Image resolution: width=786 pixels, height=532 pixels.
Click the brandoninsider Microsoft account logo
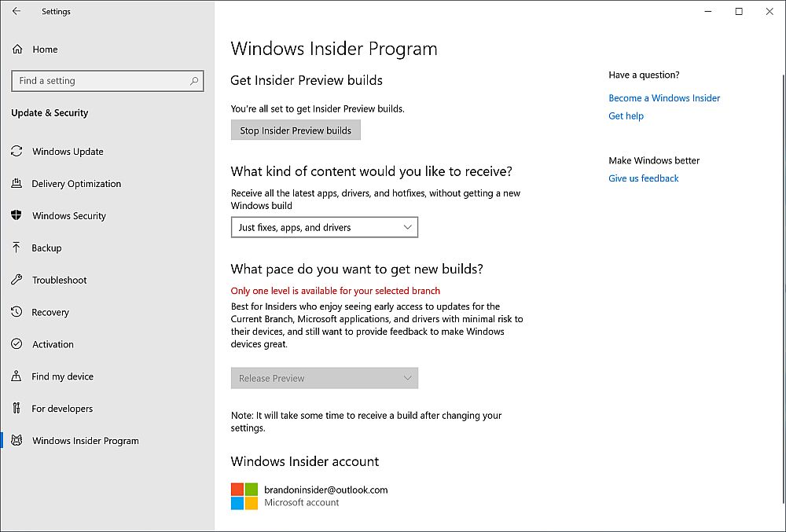244,496
